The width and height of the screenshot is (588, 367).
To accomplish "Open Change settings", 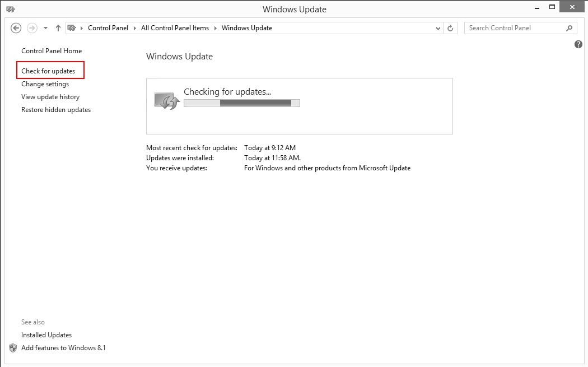I will pos(45,84).
